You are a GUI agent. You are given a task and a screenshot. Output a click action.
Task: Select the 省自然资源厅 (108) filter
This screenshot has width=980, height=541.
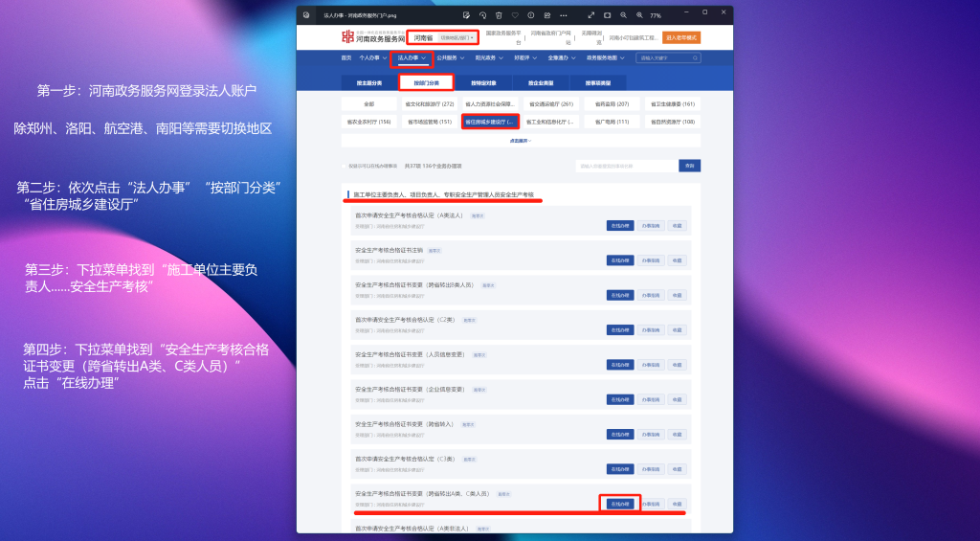pyautogui.click(x=673, y=122)
